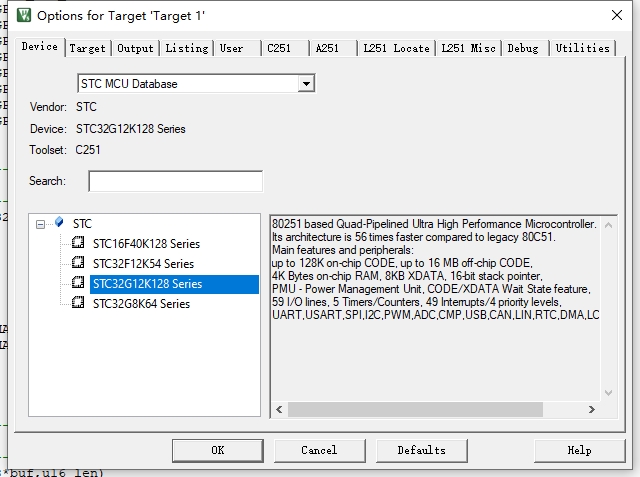Viewport: 640px width, 477px height.
Task: Select STC32G8K64 Series device
Action: (x=141, y=304)
